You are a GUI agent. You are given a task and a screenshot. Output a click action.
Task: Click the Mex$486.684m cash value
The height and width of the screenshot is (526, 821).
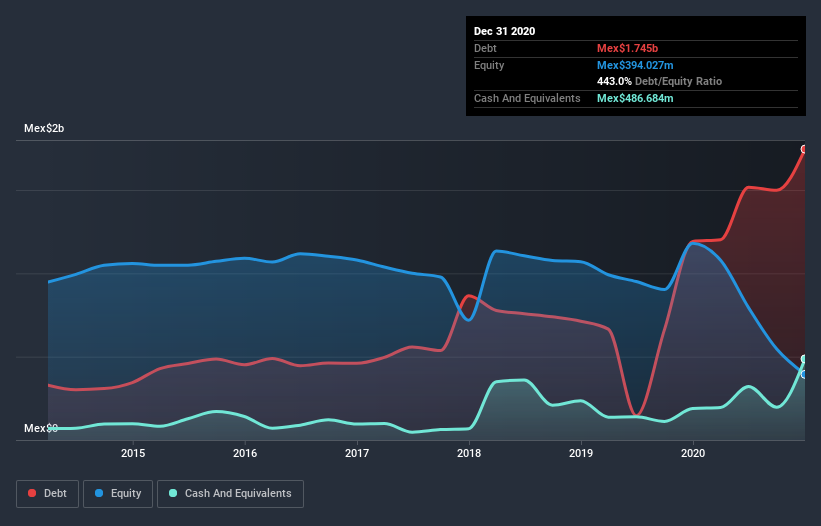tap(635, 98)
